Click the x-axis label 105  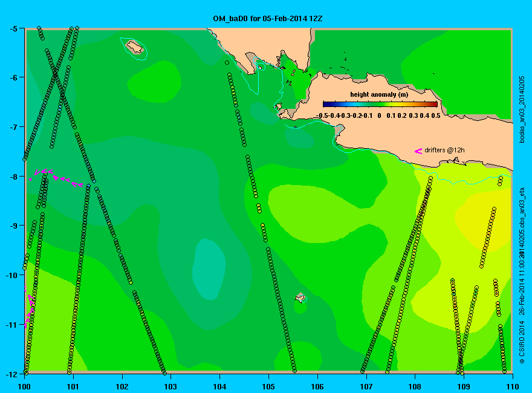[268, 386]
